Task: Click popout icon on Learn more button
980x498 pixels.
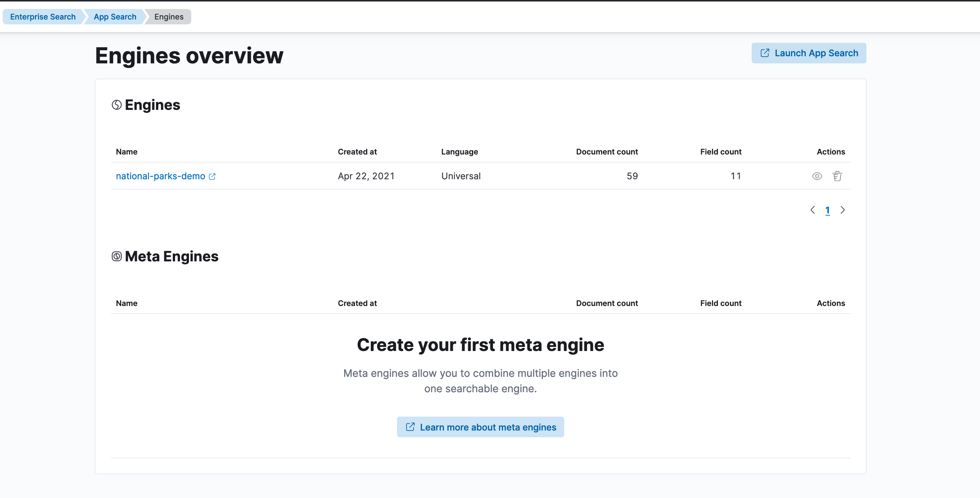Action: [x=410, y=427]
